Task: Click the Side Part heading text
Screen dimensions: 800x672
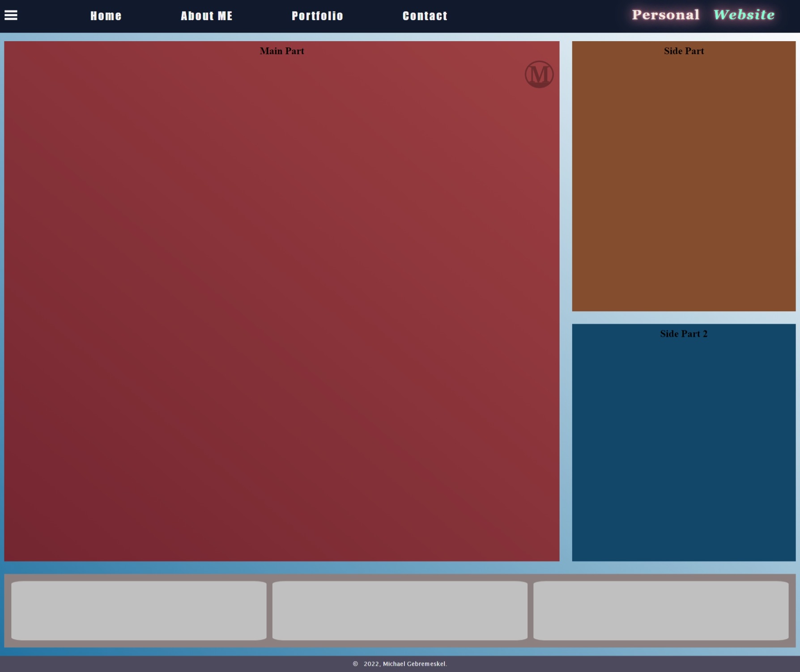Action: pyautogui.click(x=684, y=51)
